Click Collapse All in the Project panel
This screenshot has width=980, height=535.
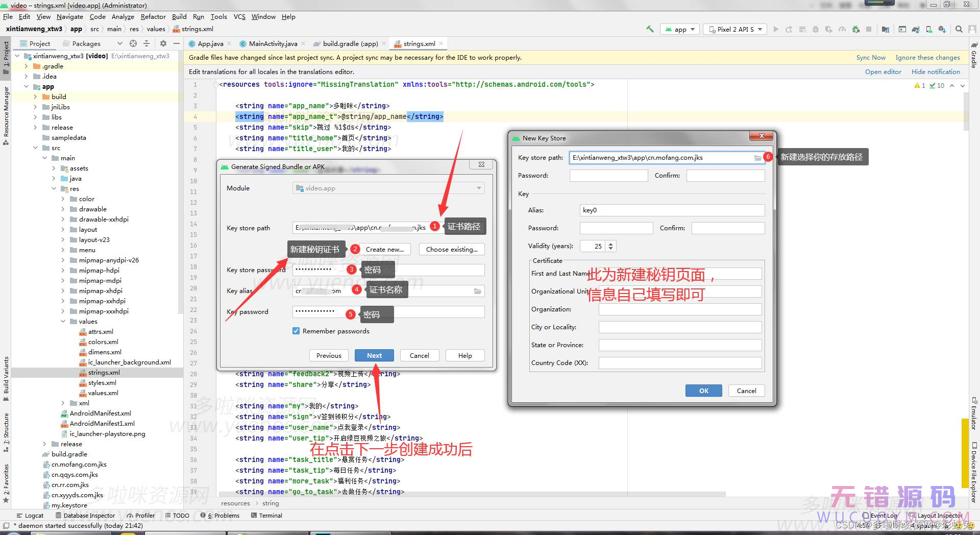[x=146, y=43]
